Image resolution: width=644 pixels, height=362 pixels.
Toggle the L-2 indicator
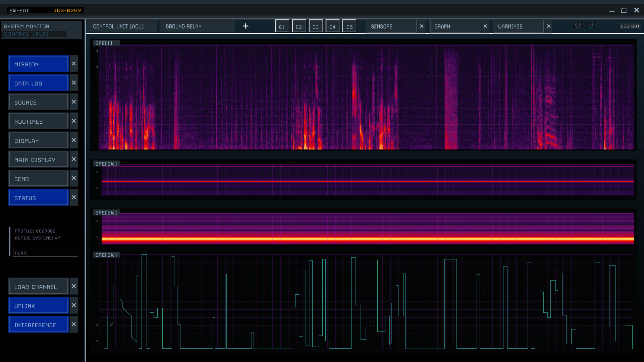pyautogui.click(x=591, y=25)
